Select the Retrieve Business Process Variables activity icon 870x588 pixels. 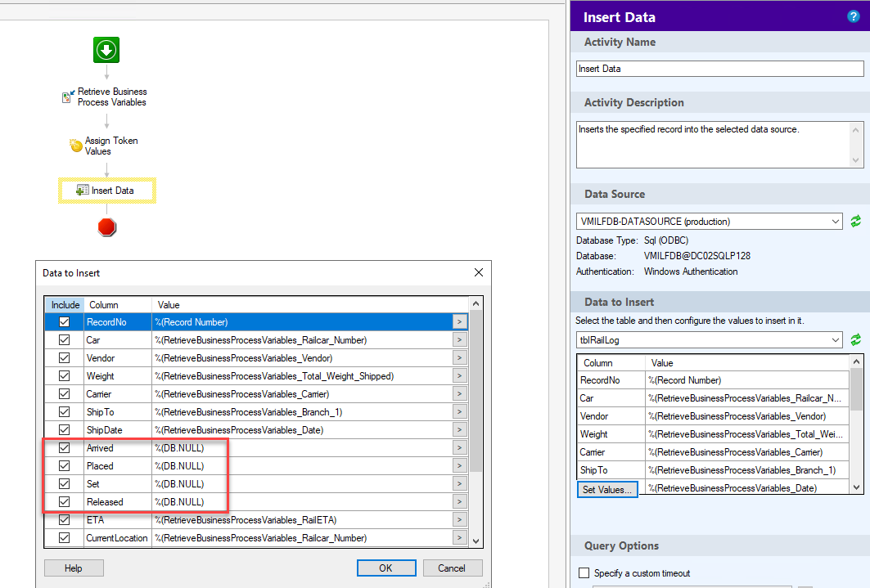[68, 97]
